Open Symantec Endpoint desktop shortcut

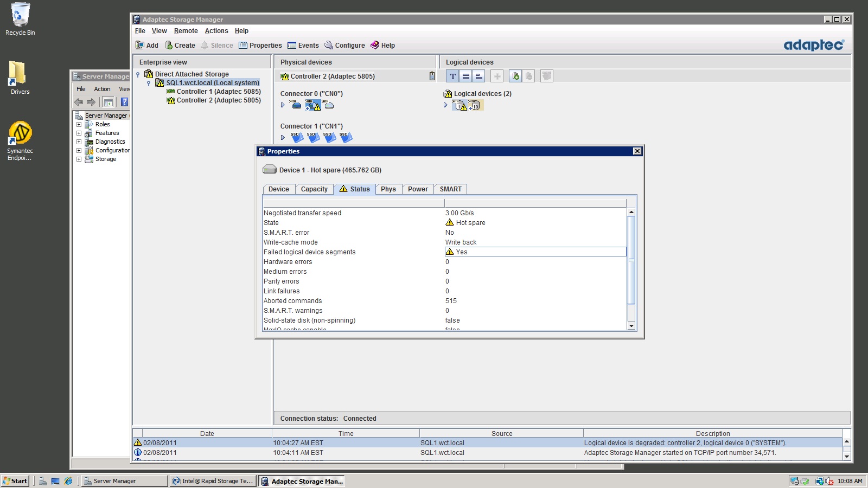point(20,141)
